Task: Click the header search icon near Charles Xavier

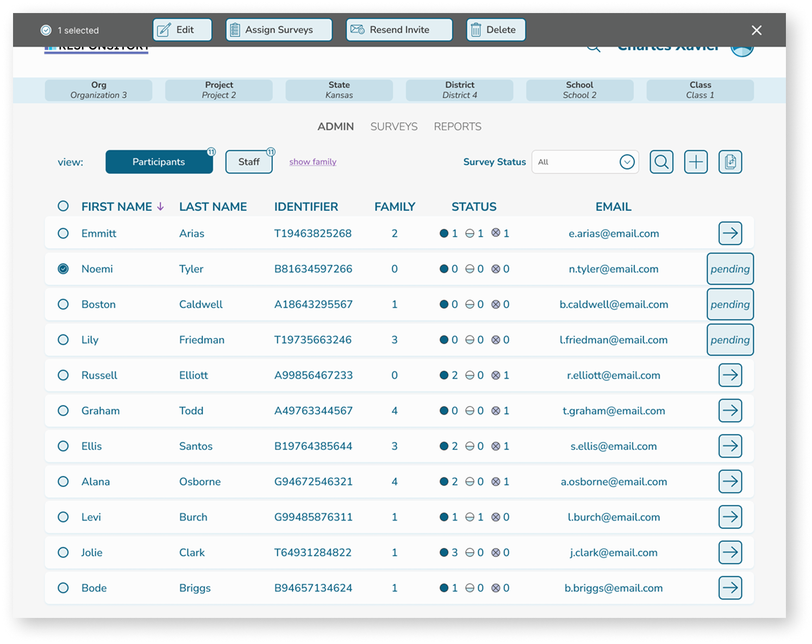Action: click(594, 49)
